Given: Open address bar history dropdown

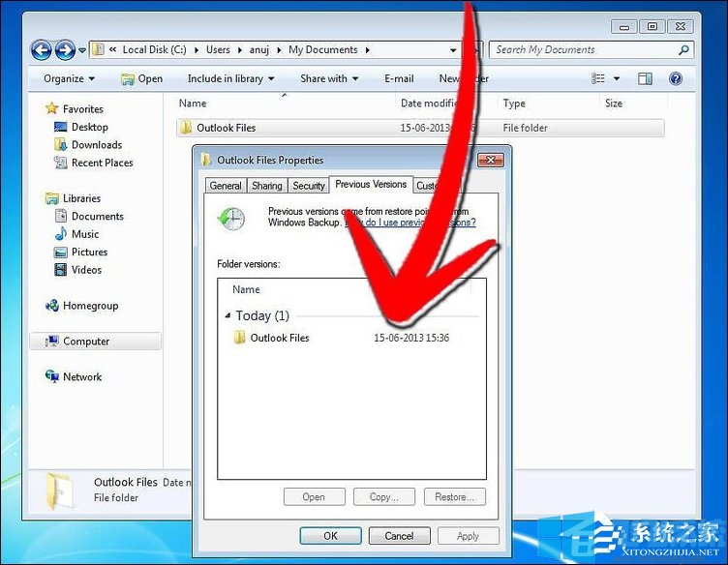Looking at the screenshot, I should click(x=453, y=50).
